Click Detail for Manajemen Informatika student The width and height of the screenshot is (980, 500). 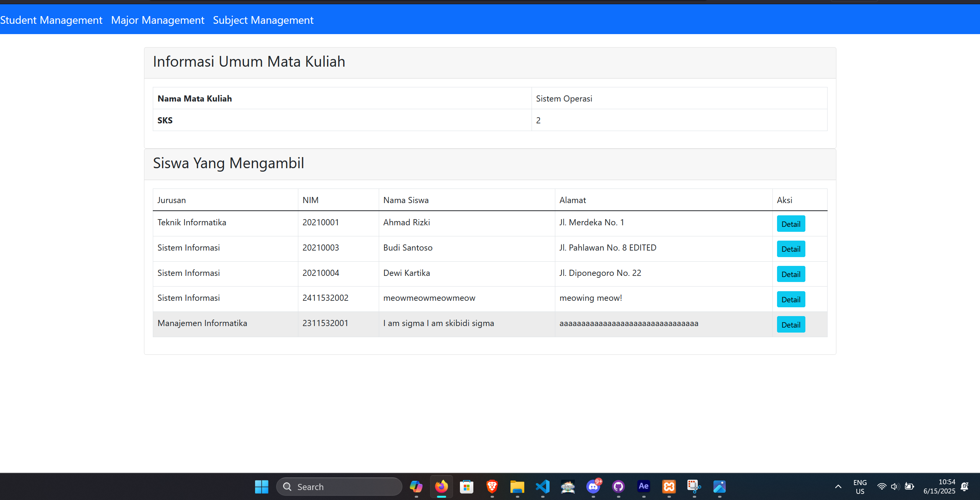790,325
